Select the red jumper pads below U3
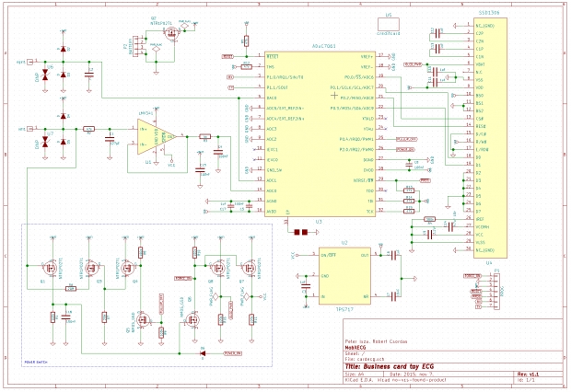 tap(301, 232)
